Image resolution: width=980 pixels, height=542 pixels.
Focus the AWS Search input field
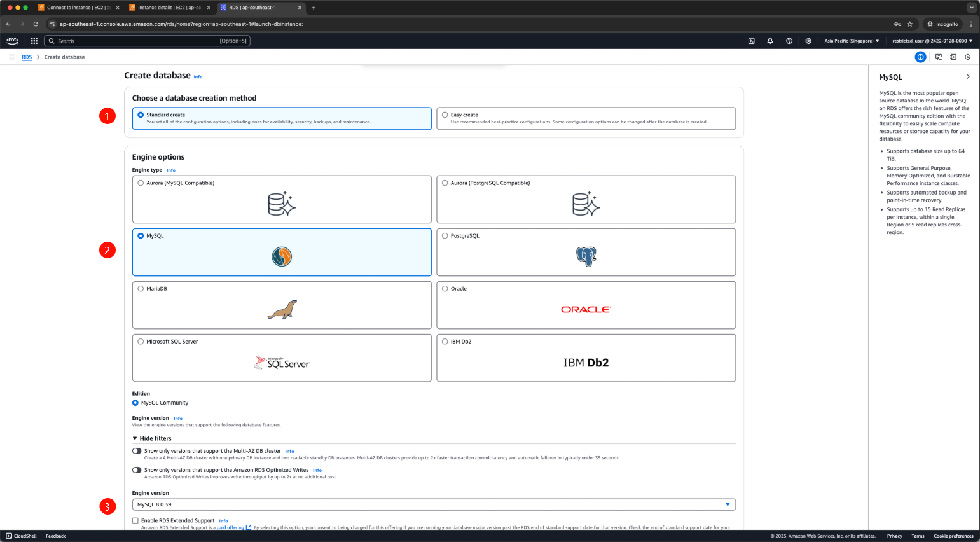pyautogui.click(x=147, y=41)
